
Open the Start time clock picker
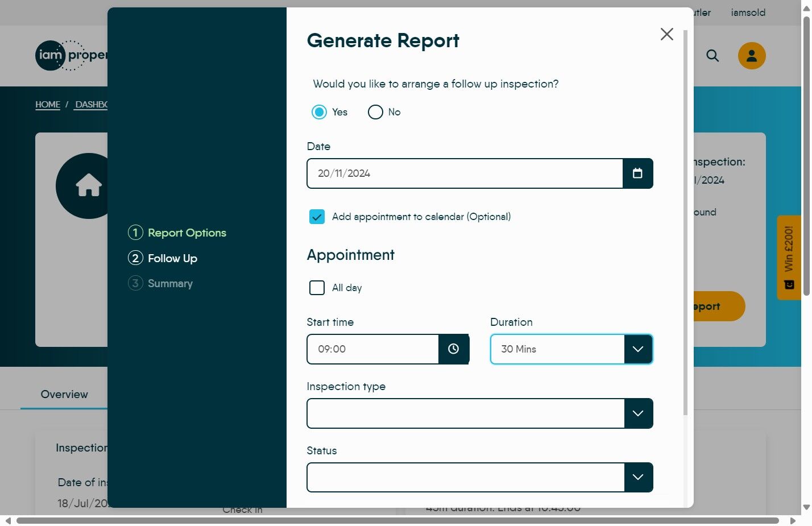pyautogui.click(x=453, y=349)
